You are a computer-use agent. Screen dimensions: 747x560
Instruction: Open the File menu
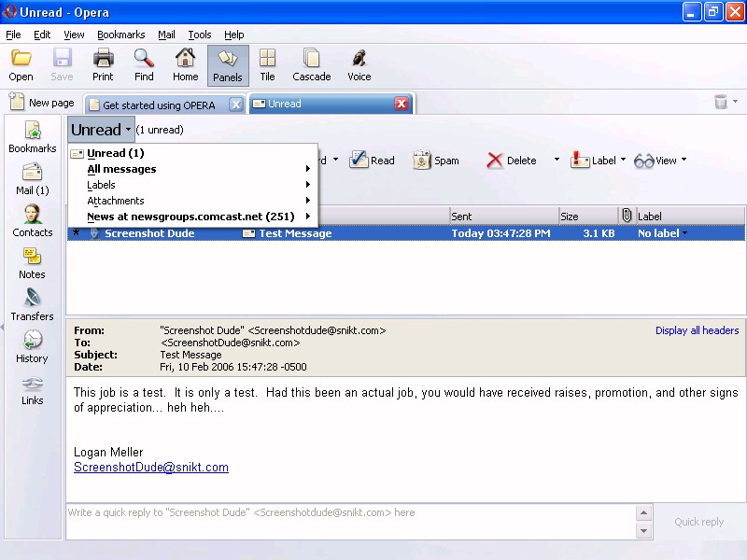(13, 35)
